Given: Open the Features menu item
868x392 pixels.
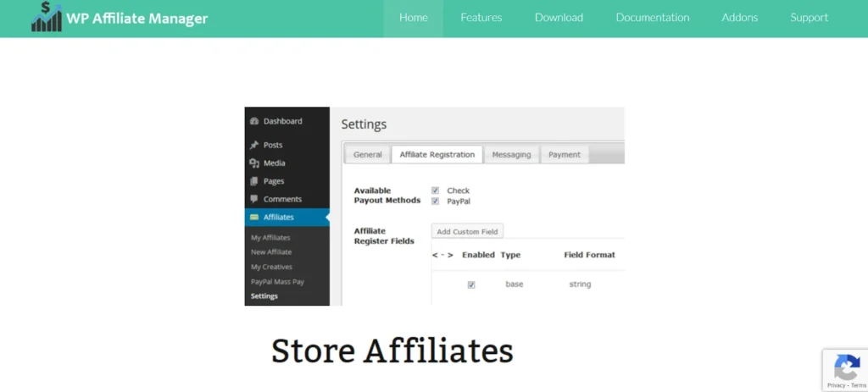Looking at the screenshot, I should tap(481, 18).
